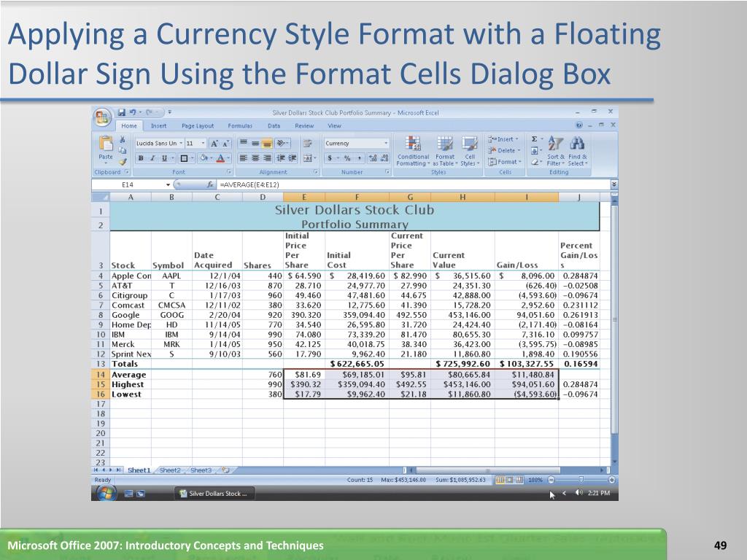The width and height of the screenshot is (747, 560).
Task: Decrease the cell indent
Action: [281, 158]
